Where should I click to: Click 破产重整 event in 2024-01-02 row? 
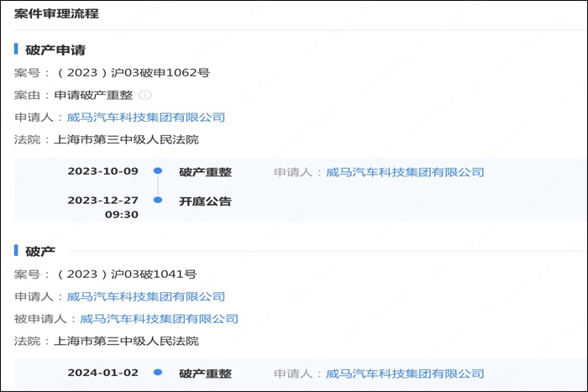205,374
